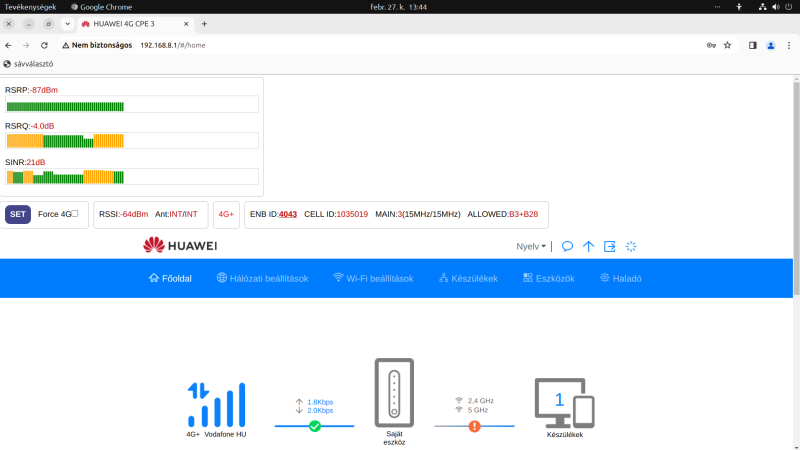Click the SINR signal history bar
This screenshot has height=450, width=800.
click(132, 177)
